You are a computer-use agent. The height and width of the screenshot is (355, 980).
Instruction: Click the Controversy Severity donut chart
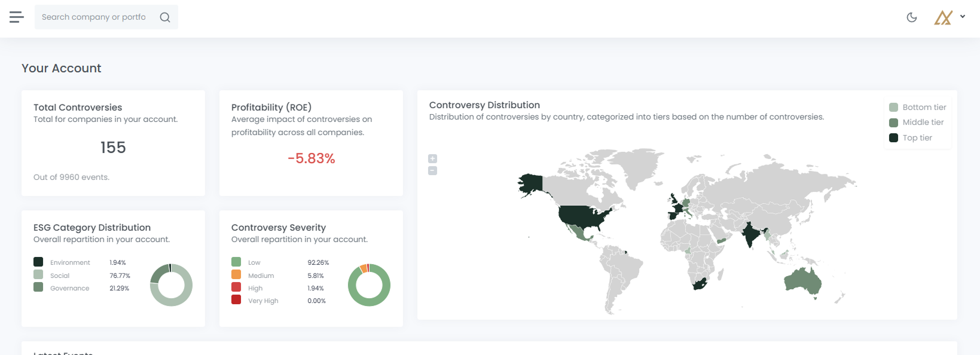369,285
